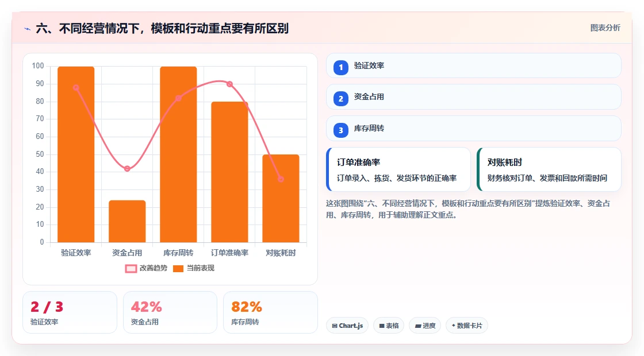Select the 资金占用 list row
This screenshot has width=644, height=356.
(474, 97)
